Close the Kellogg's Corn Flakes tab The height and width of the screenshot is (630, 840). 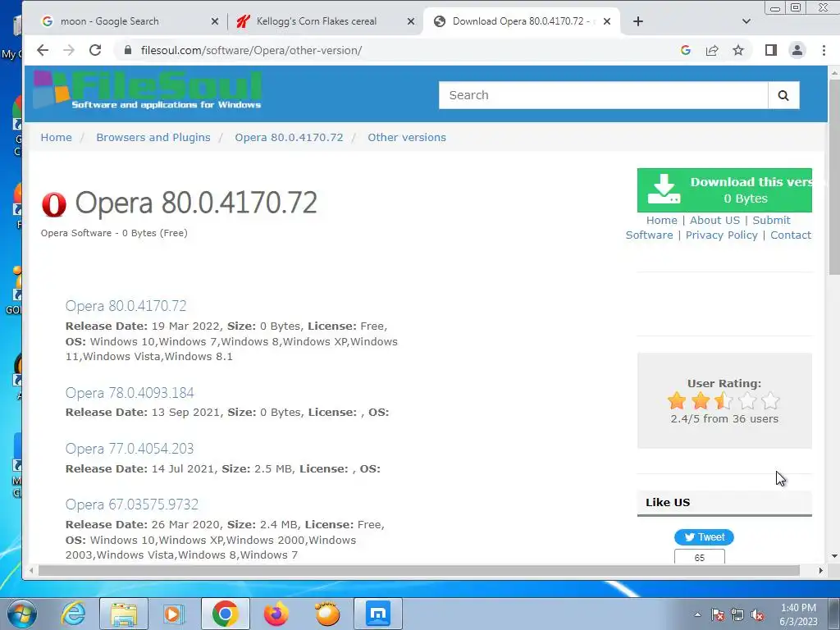click(411, 21)
